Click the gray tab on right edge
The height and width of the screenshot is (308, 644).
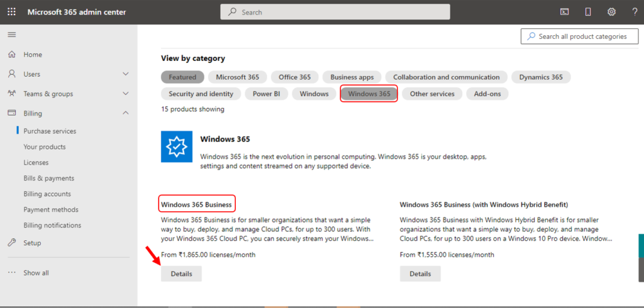click(641, 270)
